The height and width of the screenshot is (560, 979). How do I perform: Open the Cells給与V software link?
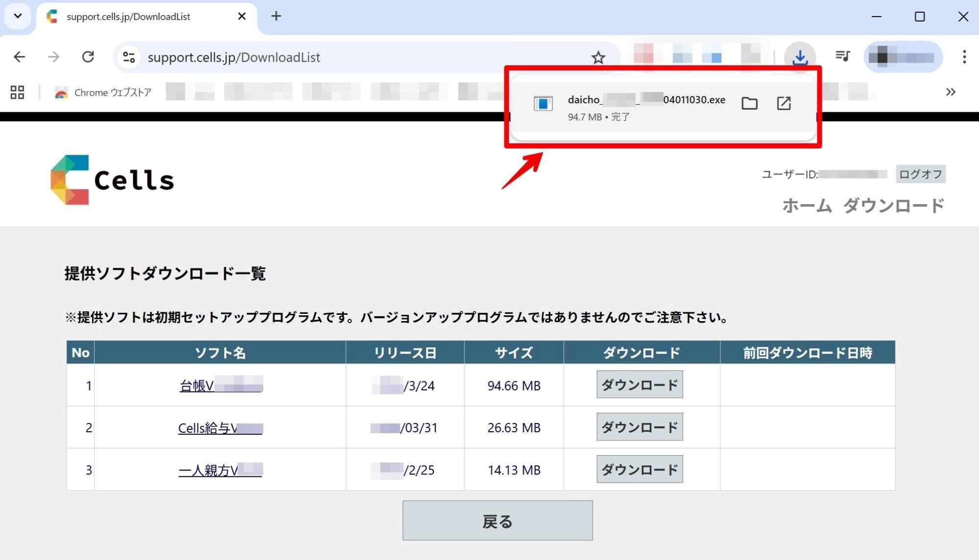(x=220, y=428)
